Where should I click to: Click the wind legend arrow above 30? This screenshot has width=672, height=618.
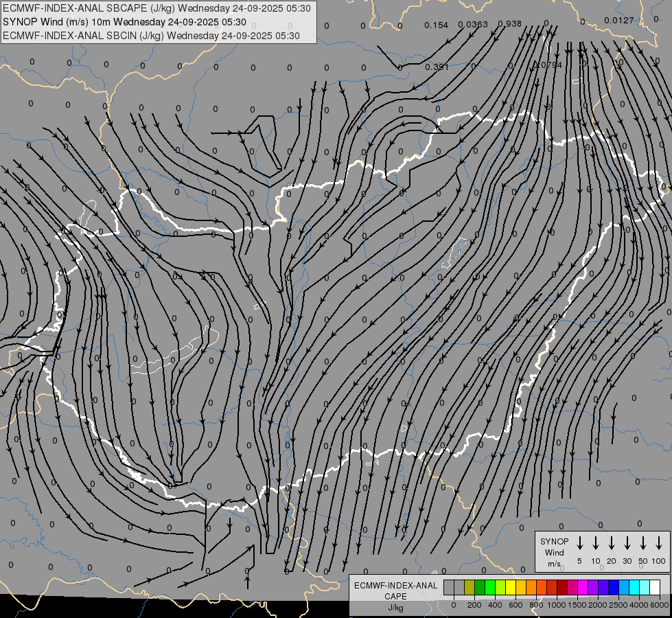pyautogui.click(x=627, y=543)
